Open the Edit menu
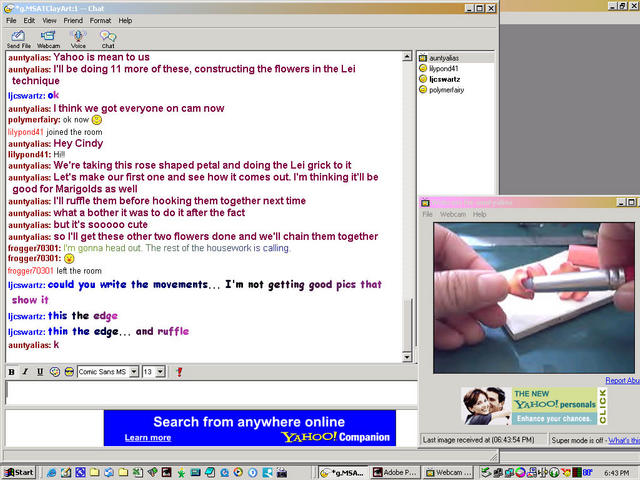 pyautogui.click(x=29, y=20)
